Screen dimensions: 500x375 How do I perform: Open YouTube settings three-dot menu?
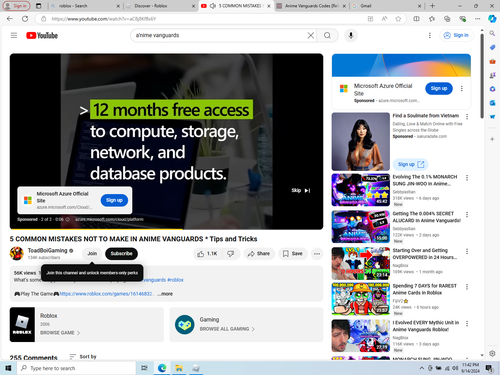tap(430, 35)
